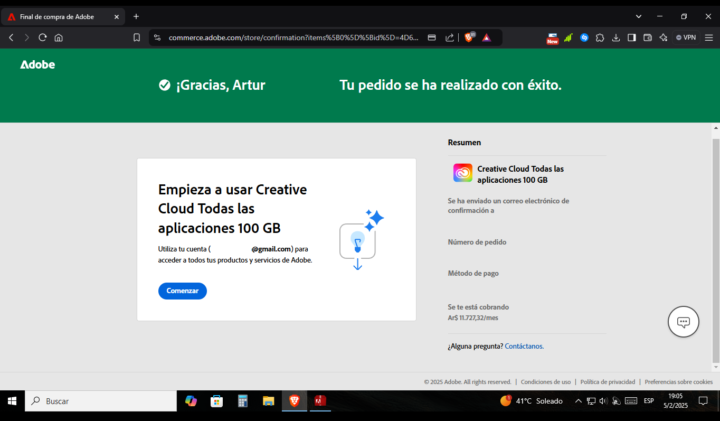This screenshot has height=421, width=720.
Task: Click the Comenzar button
Action: pos(182,291)
